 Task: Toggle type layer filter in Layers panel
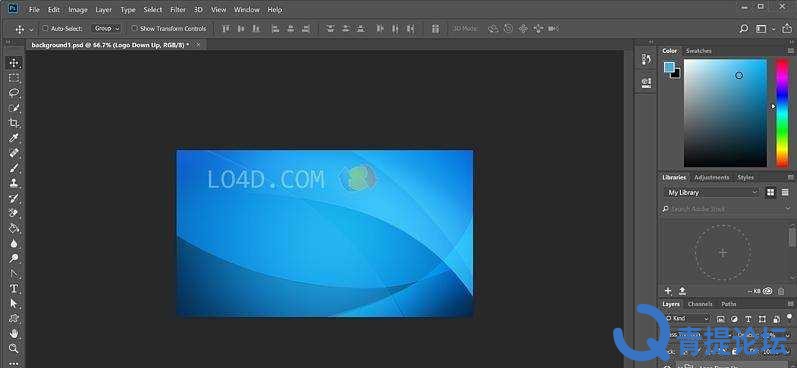tap(748, 319)
